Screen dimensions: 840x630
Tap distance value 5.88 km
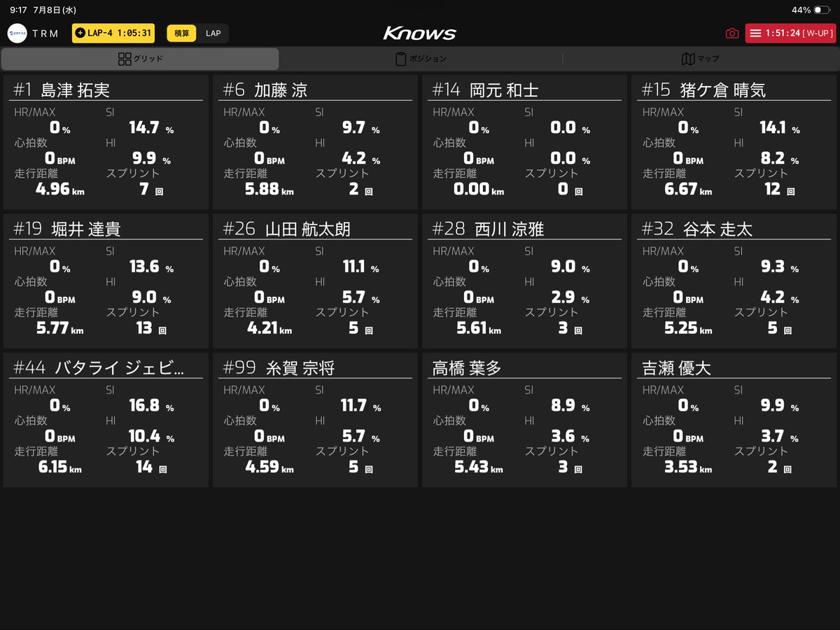coord(269,189)
